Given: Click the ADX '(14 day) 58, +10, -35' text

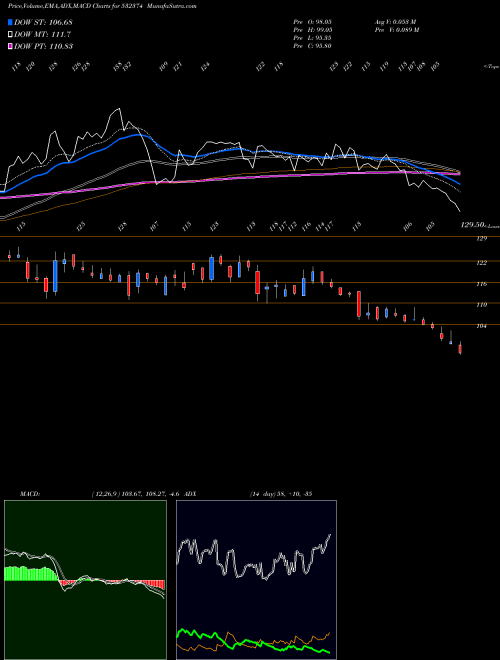Looking at the screenshot, I should pos(281,494).
